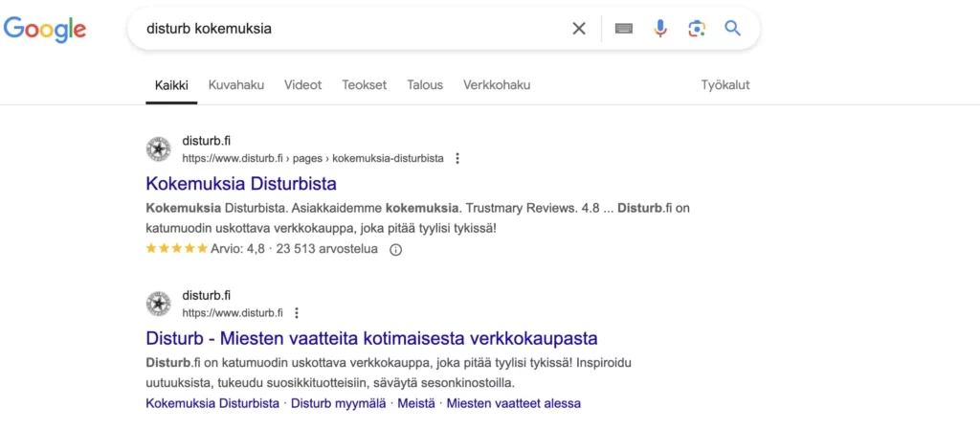
Task: Clear the search query with X icon
Action: pyautogui.click(x=579, y=28)
